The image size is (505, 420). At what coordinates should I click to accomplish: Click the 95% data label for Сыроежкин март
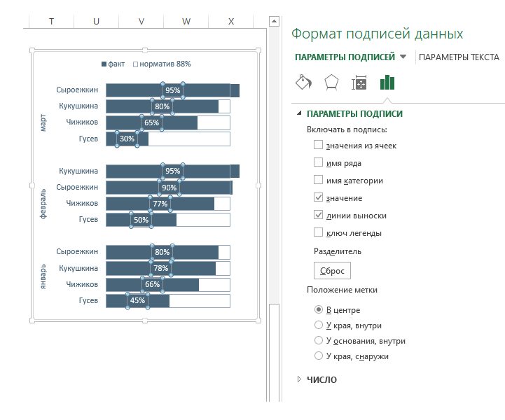click(172, 90)
